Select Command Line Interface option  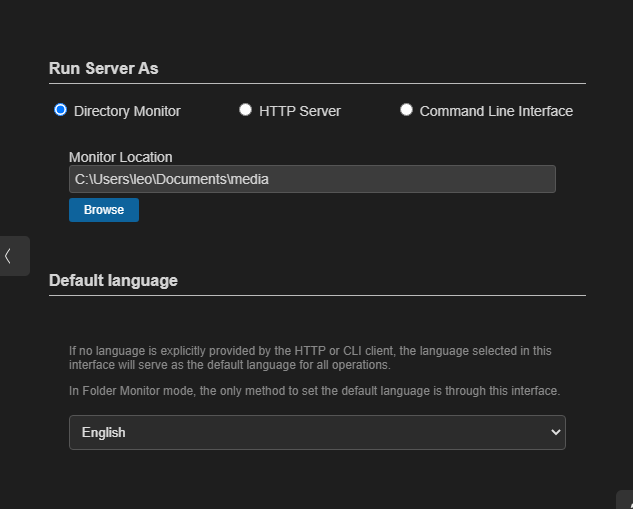coord(406,110)
